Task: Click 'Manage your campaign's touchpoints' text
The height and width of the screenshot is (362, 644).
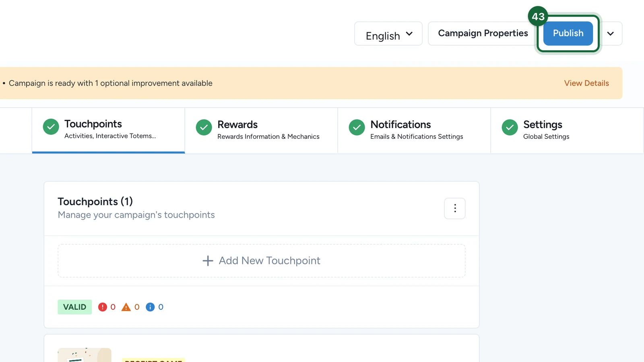Action: 136,215
